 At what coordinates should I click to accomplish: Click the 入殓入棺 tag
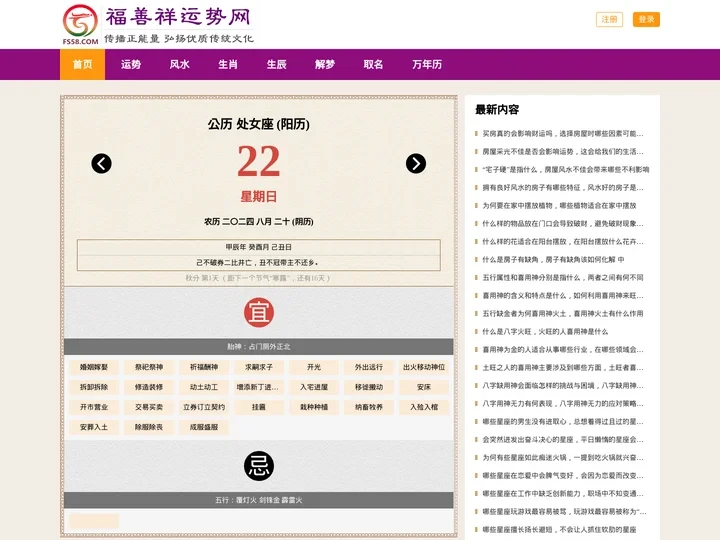[424, 407]
